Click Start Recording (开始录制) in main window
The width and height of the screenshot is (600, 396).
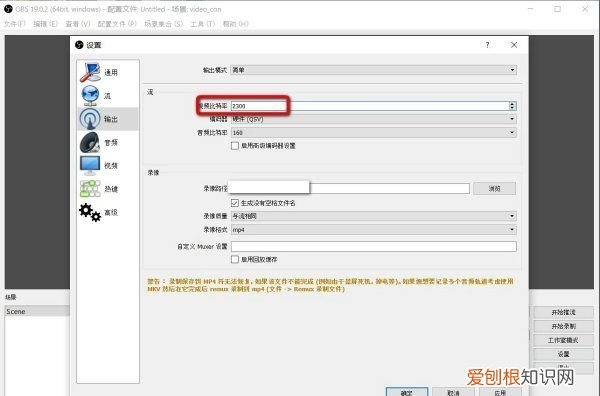pyautogui.click(x=563, y=326)
